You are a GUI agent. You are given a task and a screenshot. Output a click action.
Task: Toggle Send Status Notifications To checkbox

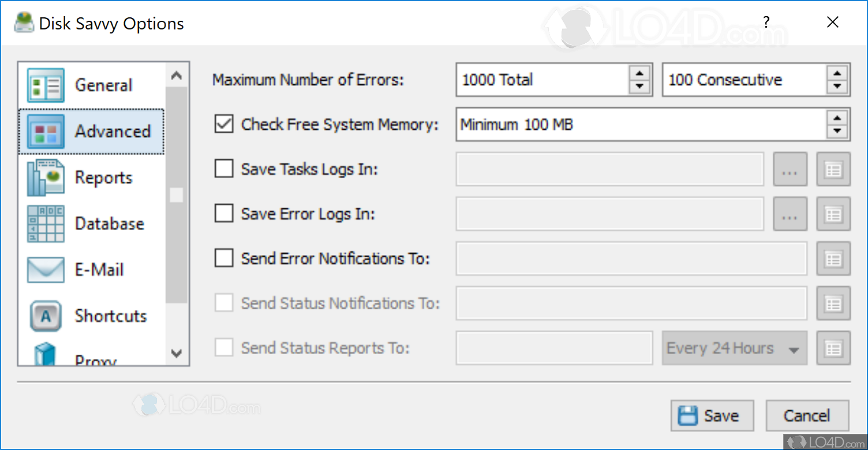pyautogui.click(x=224, y=303)
